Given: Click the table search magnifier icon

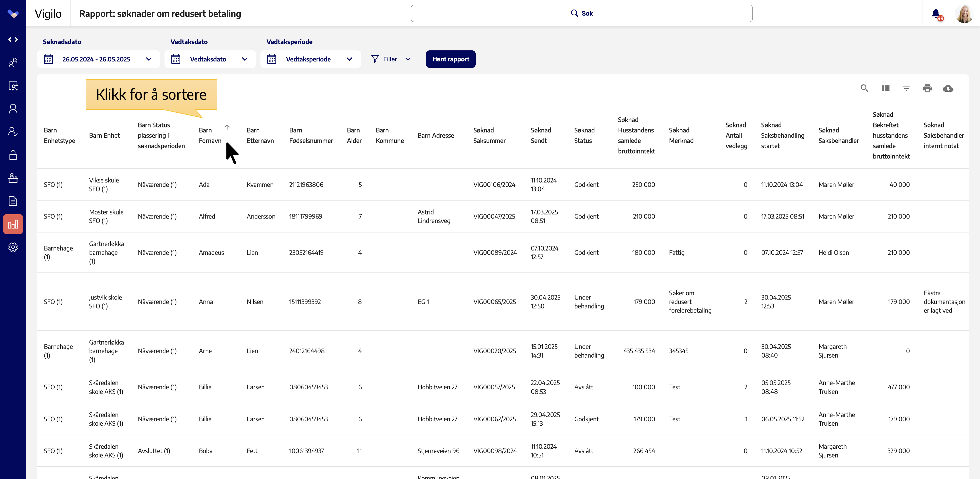Looking at the screenshot, I should coord(864,88).
